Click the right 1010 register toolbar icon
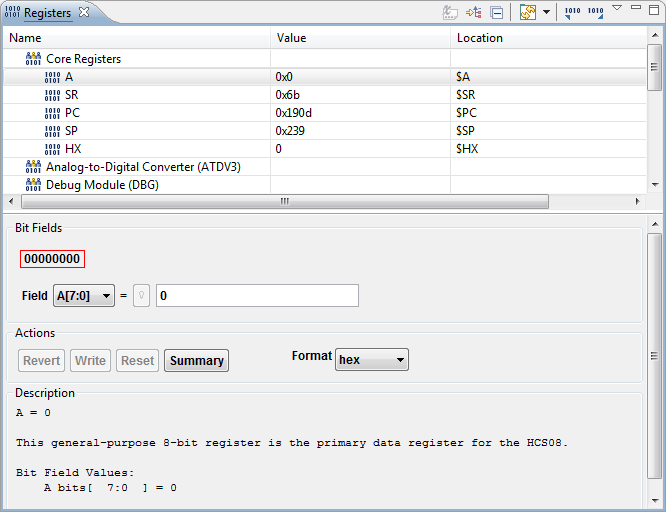This screenshot has width=666, height=512. coord(595,13)
